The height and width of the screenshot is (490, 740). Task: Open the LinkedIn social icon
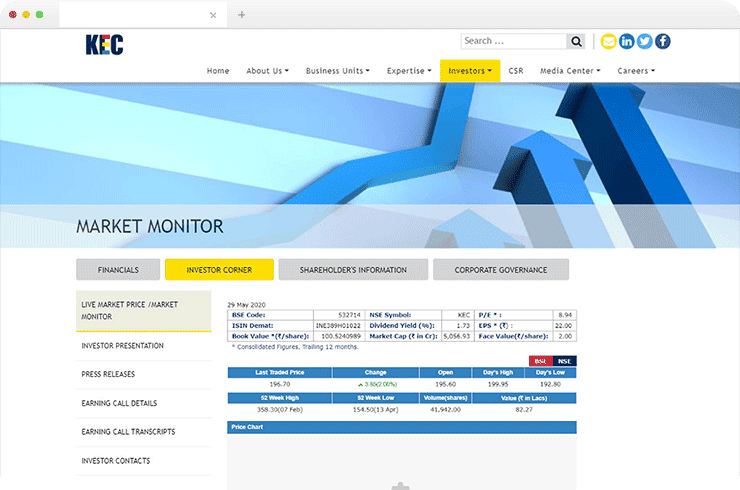[x=626, y=41]
